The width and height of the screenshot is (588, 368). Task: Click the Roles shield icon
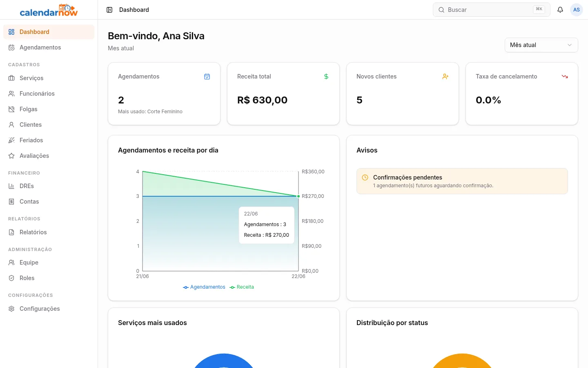point(11,278)
